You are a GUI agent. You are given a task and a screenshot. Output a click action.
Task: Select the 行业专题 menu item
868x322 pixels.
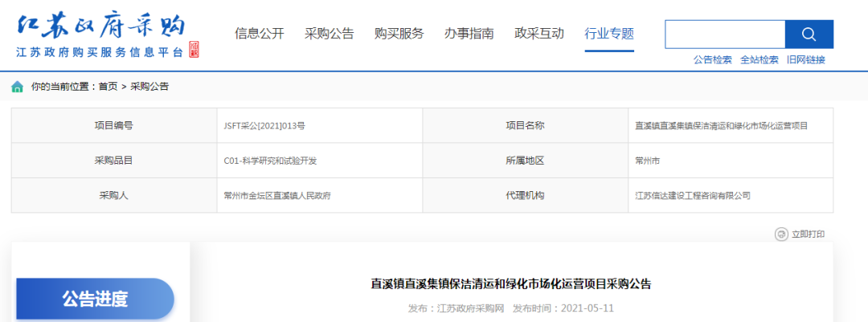coord(609,34)
